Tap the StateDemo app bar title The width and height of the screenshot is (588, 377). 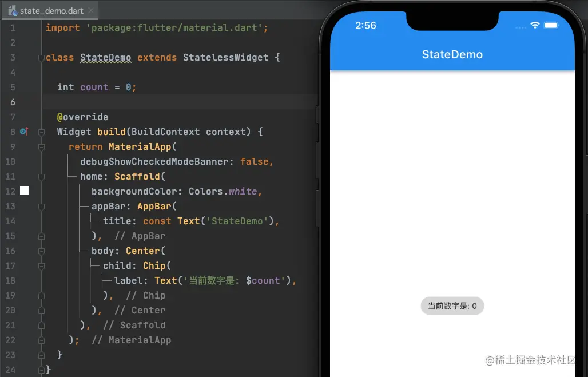(x=452, y=54)
